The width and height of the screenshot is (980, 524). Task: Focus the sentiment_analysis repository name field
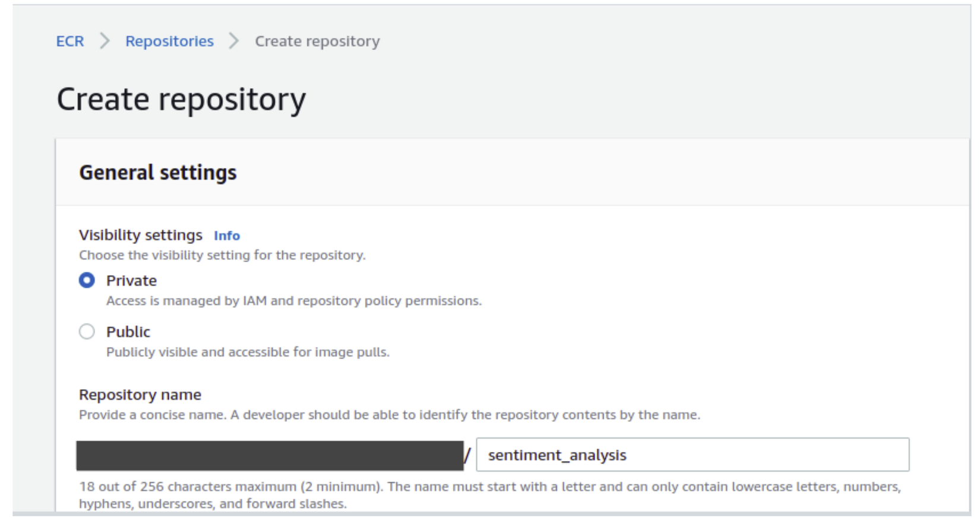click(x=692, y=455)
